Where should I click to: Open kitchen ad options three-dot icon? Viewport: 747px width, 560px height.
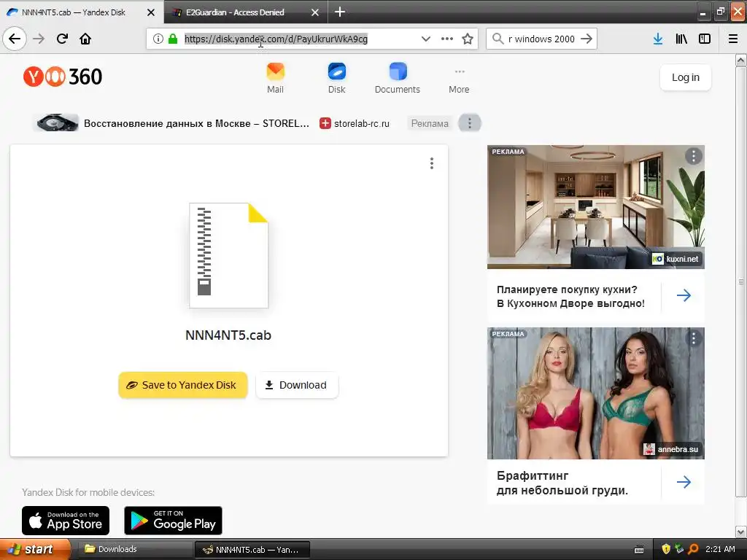point(694,156)
